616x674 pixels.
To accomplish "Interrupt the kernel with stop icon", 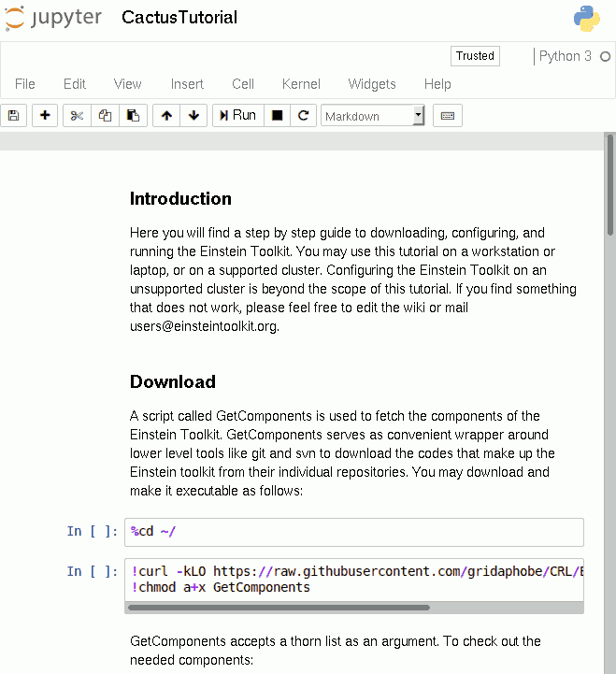I will tap(277, 115).
